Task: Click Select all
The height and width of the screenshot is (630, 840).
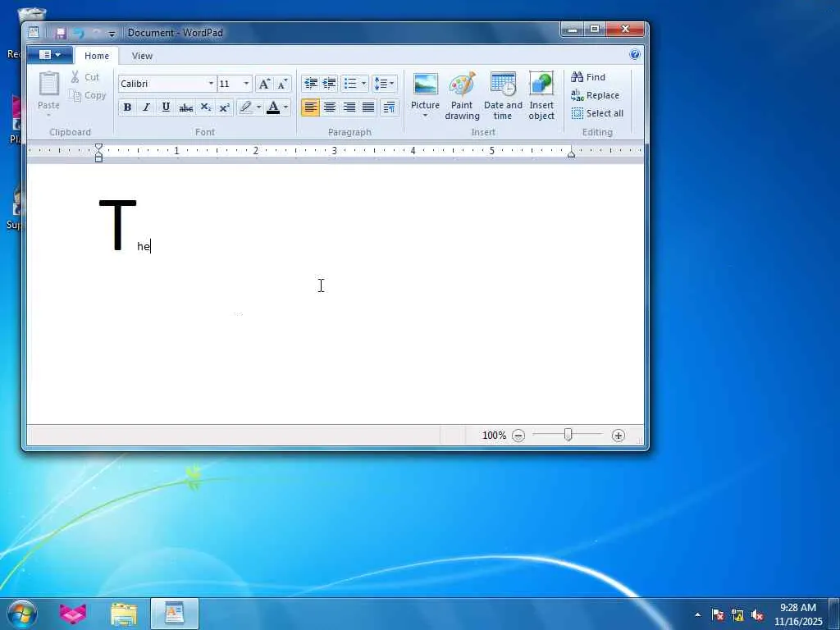Action: coord(597,113)
